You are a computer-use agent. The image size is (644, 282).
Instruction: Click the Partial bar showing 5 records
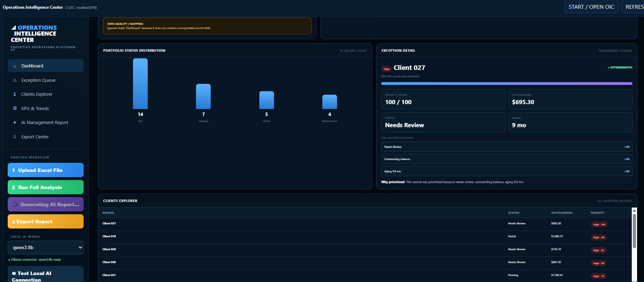(267, 100)
